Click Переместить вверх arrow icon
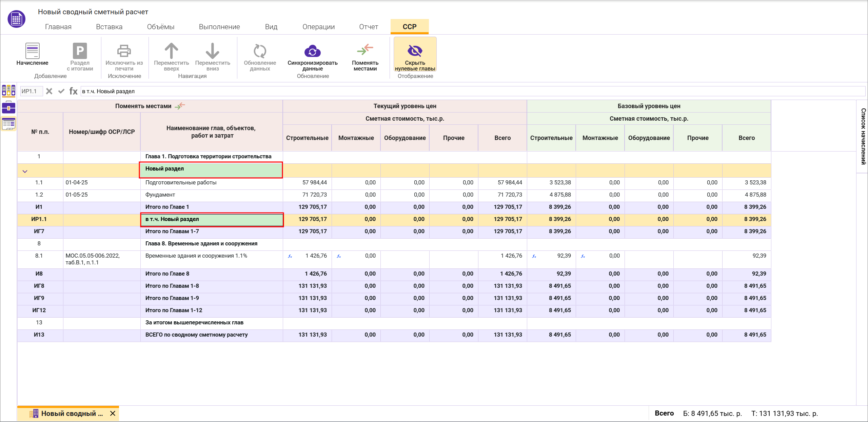This screenshot has height=422, width=868. (171, 51)
